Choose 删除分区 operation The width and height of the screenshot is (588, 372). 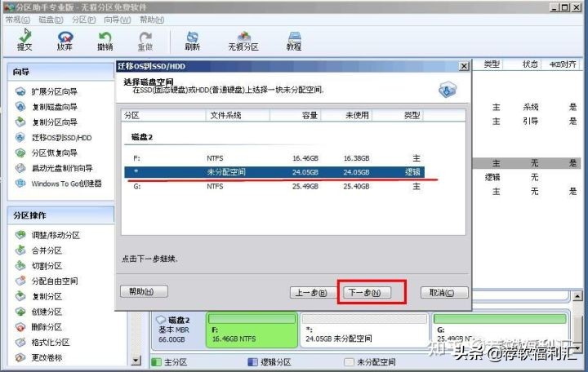[47, 327]
